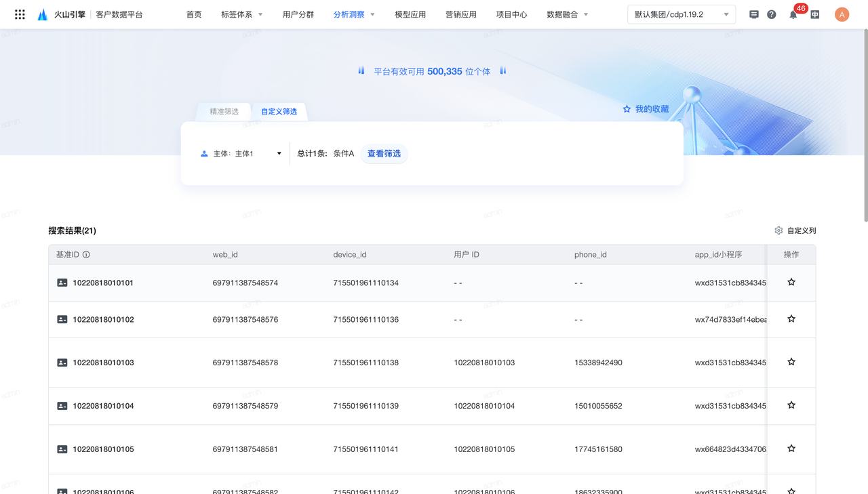Click the Volcano Engine logo
Viewport: 868px width, 494px height.
[61, 14]
